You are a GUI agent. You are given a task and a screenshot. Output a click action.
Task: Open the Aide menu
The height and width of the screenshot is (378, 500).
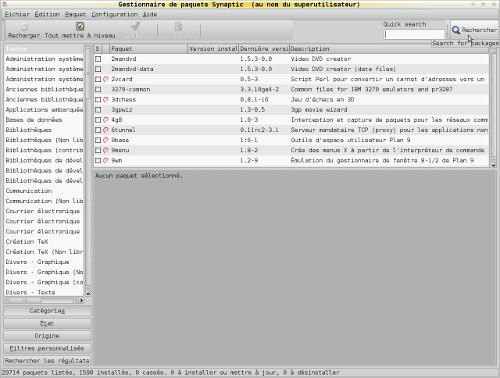point(150,14)
